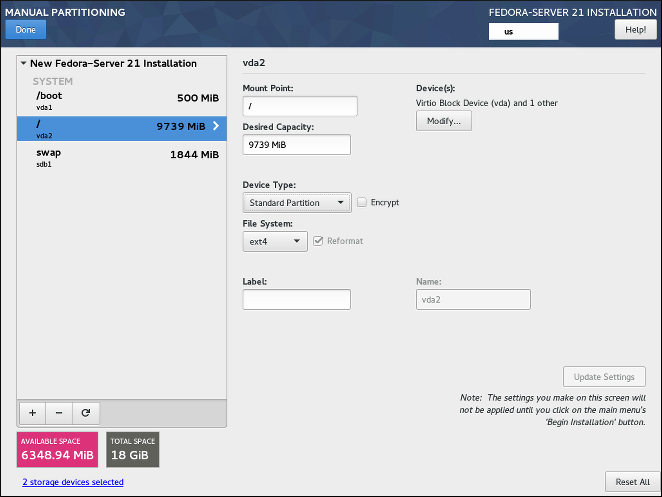
Task: Click the vda2 heading above Mount Point
Action: click(x=254, y=63)
